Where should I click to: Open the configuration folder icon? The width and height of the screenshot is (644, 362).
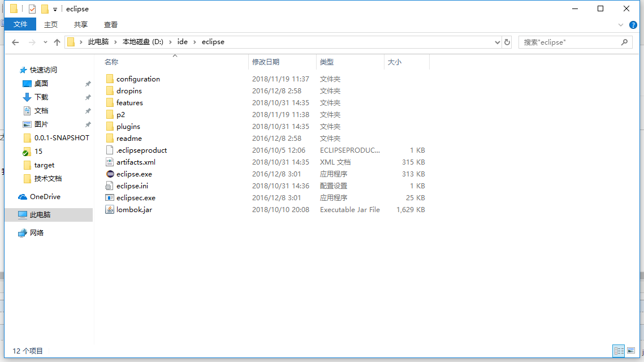pos(110,79)
